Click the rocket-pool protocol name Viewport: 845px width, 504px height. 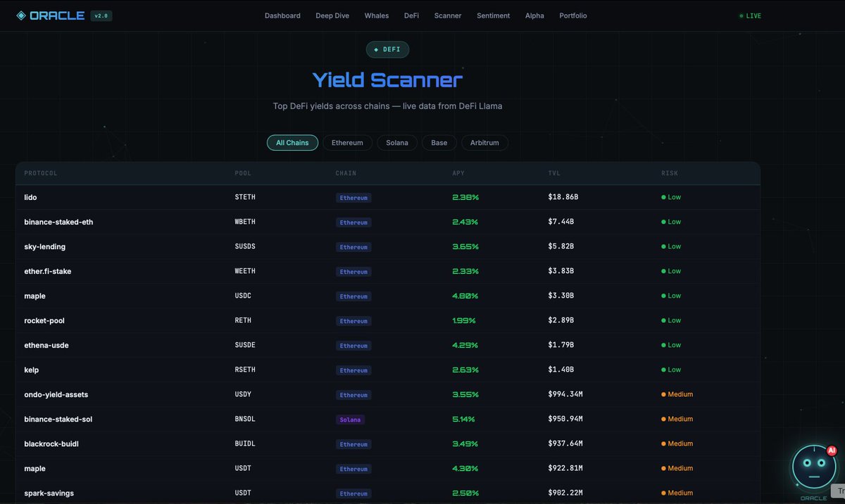(x=44, y=320)
